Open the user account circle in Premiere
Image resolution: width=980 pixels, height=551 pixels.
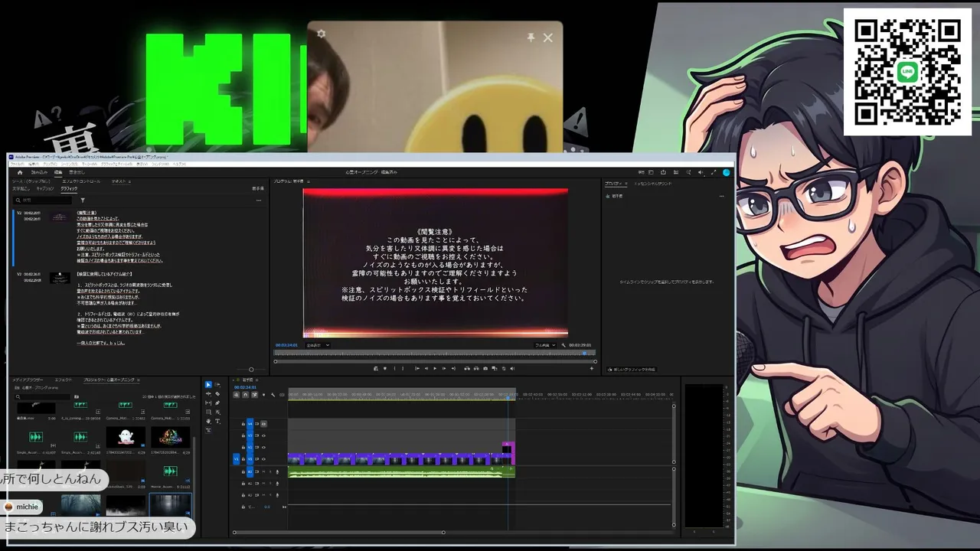727,172
